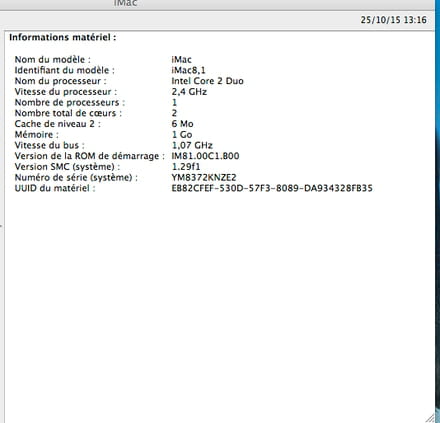Click the 1 Go memory value
440x423 pixels.
point(182,135)
